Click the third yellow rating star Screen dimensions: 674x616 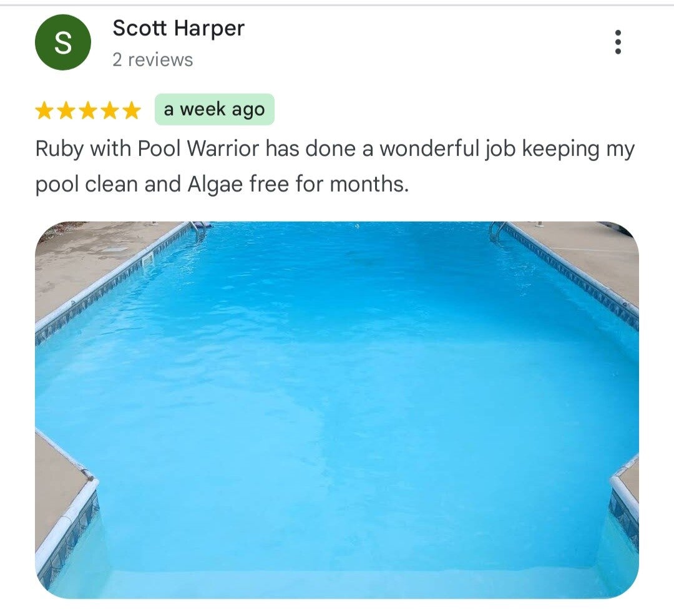point(88,110)
